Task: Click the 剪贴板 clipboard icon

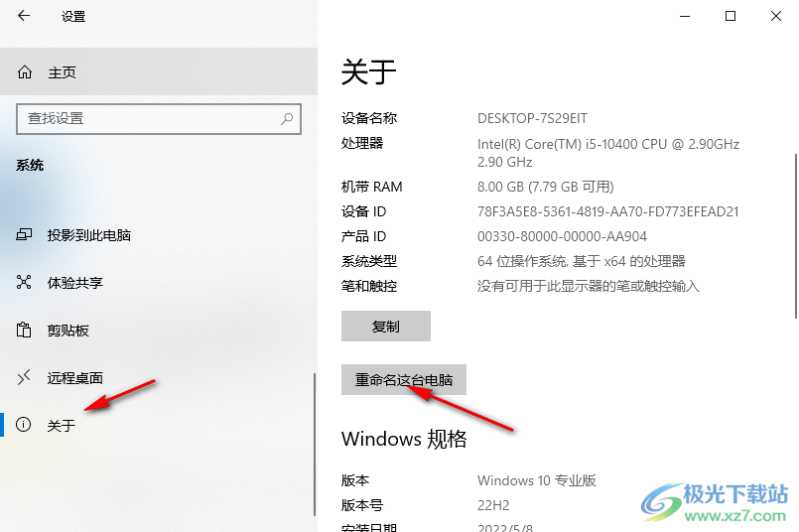Action: (x=24, y=331)
